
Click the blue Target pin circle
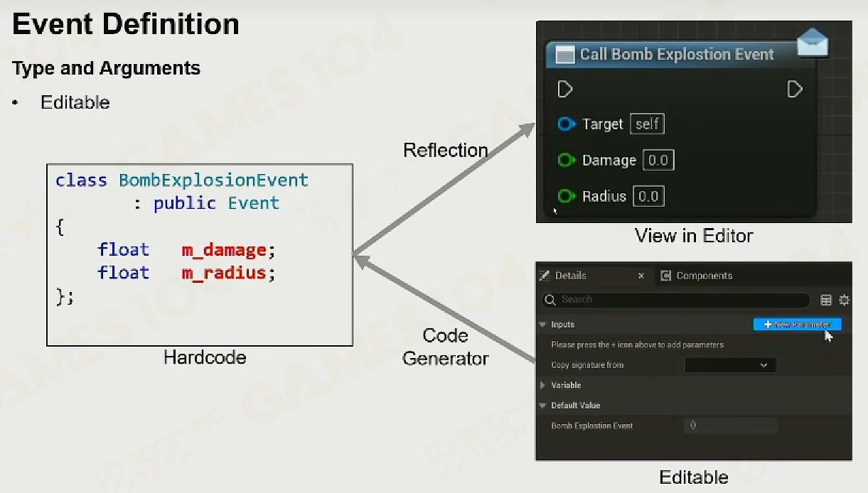click(x=566, y=124)
